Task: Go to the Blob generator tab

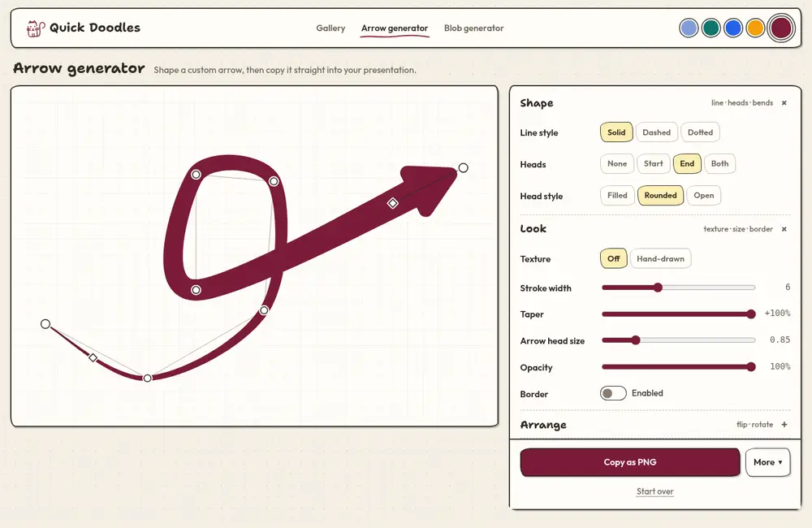Action: (x=473, y=28)
